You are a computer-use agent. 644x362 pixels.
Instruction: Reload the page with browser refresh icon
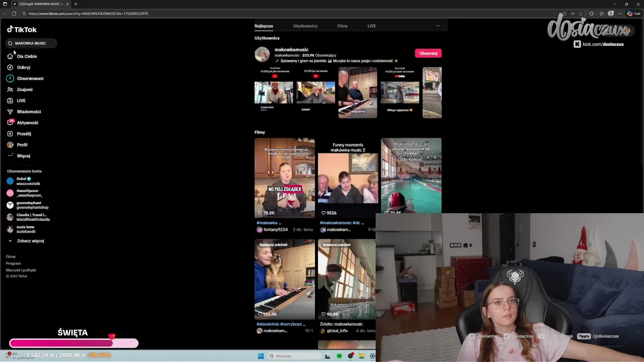14,14
